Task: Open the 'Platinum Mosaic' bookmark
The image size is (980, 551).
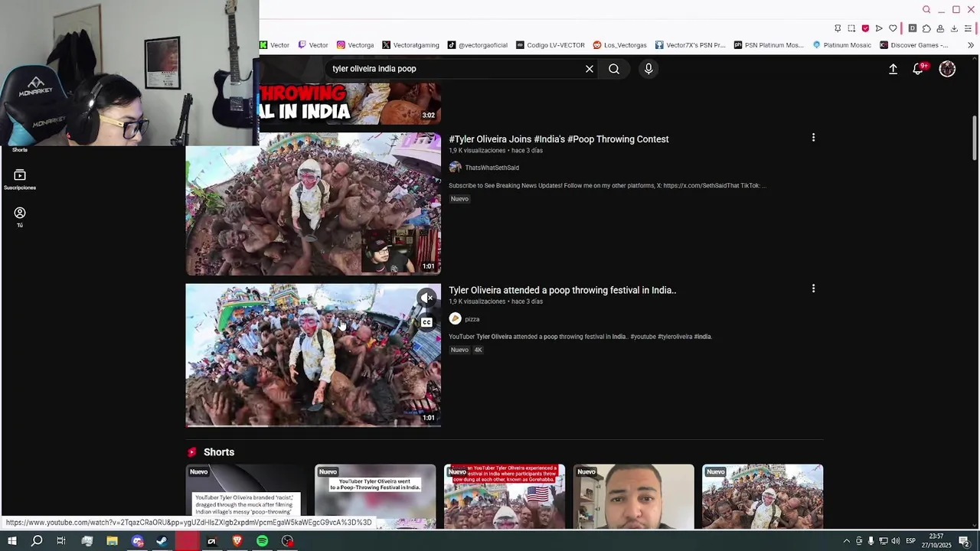Action: [x=841, y=45]
